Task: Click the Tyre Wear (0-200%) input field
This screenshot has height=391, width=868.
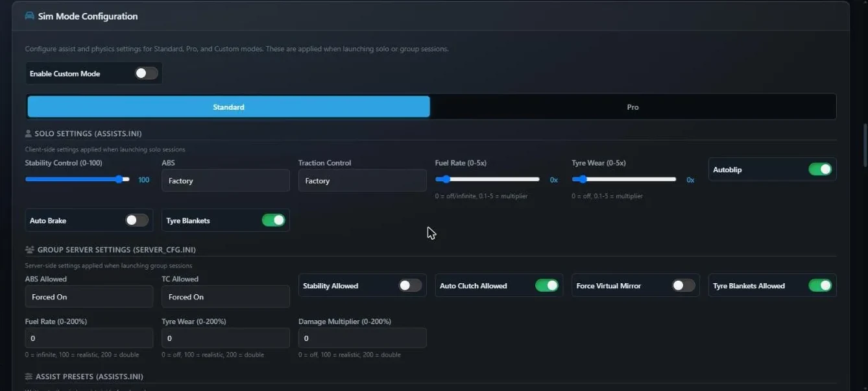Action: coord(226,338)
